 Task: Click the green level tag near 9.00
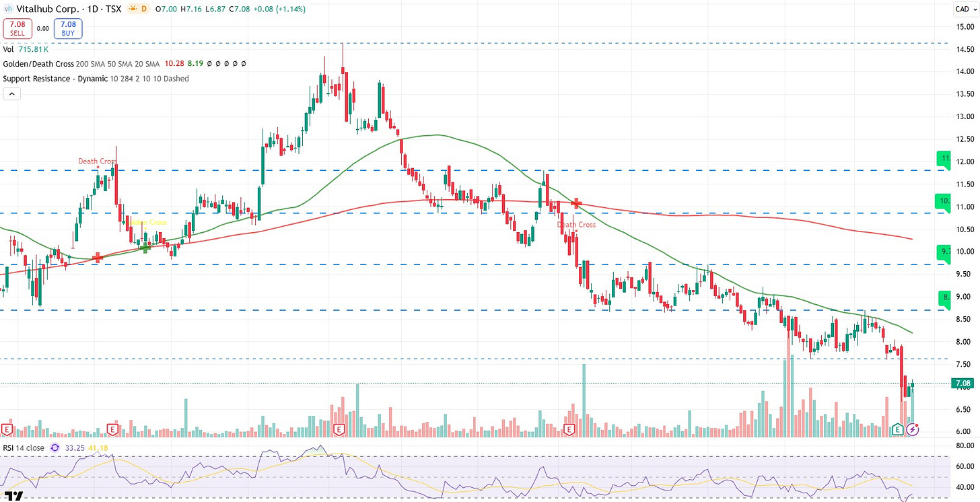(945, 299)
